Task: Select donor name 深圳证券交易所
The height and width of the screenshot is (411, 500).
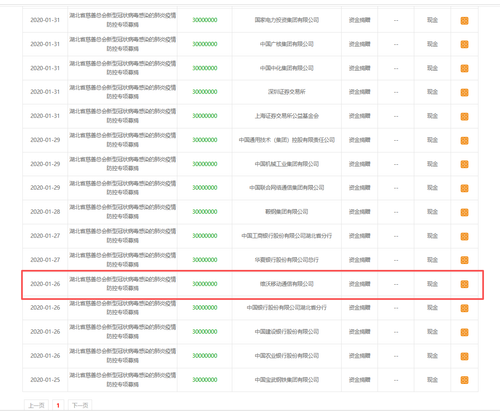Action: click(x=287, y=92)
